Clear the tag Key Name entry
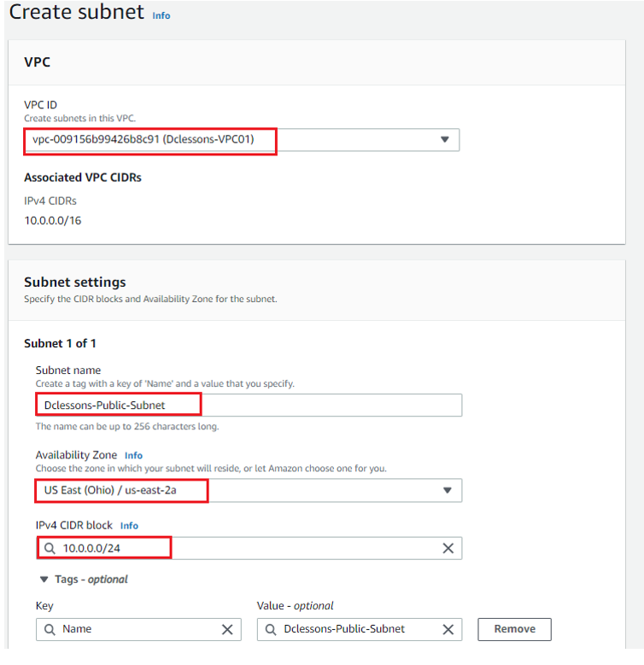The width and height of the screenshot is (644, 665). coord(227,629)
